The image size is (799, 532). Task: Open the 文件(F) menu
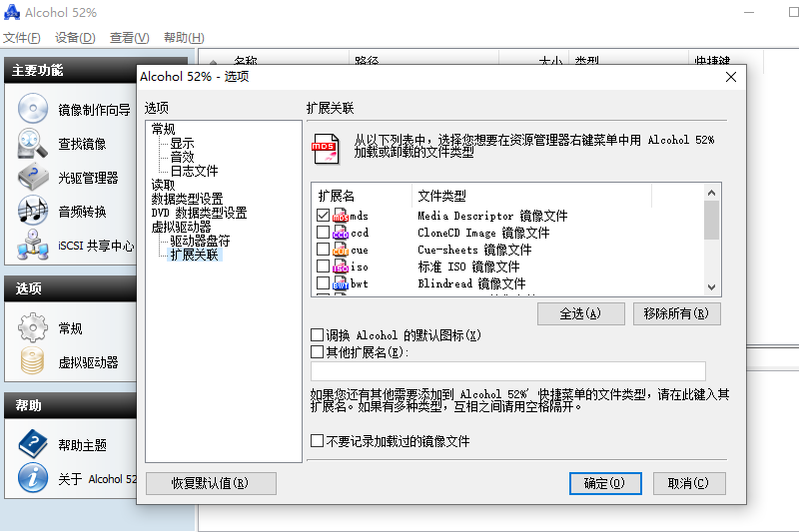[x=22, y=38]
